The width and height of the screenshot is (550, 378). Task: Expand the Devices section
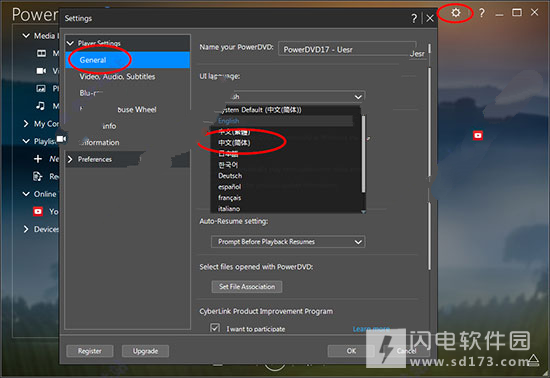coord(26,229)
